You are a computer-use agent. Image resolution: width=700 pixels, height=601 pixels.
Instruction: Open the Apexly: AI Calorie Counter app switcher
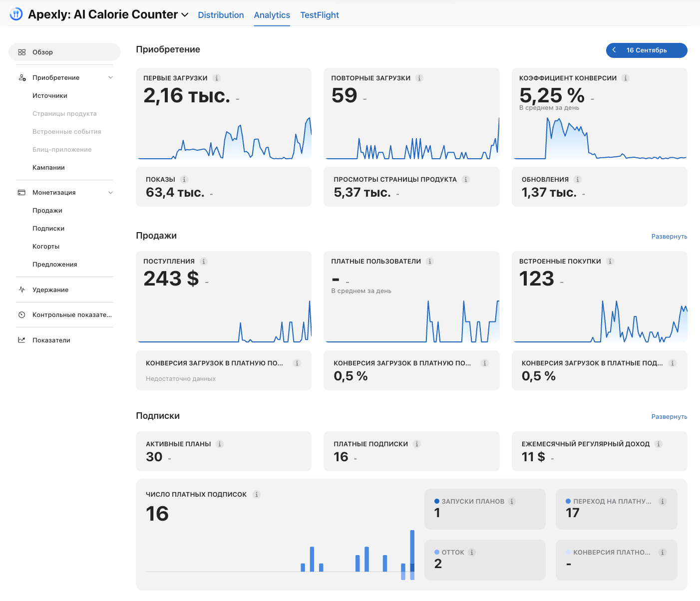pos(108,14)
